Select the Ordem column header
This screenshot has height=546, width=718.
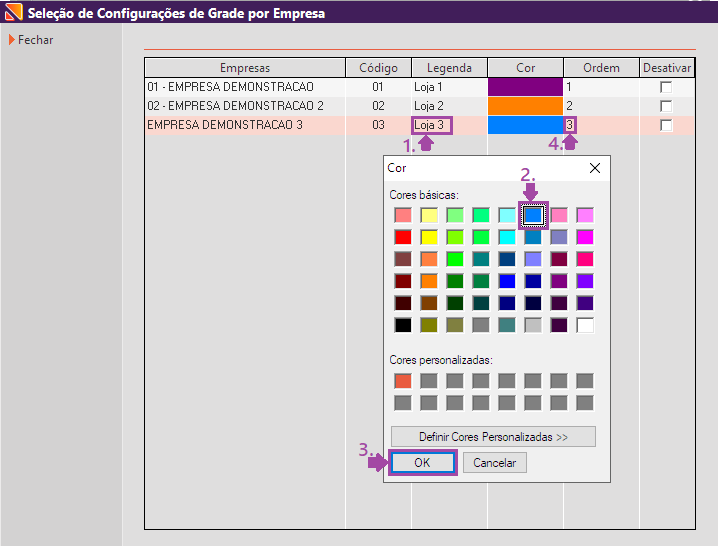(x=601, y=68)
